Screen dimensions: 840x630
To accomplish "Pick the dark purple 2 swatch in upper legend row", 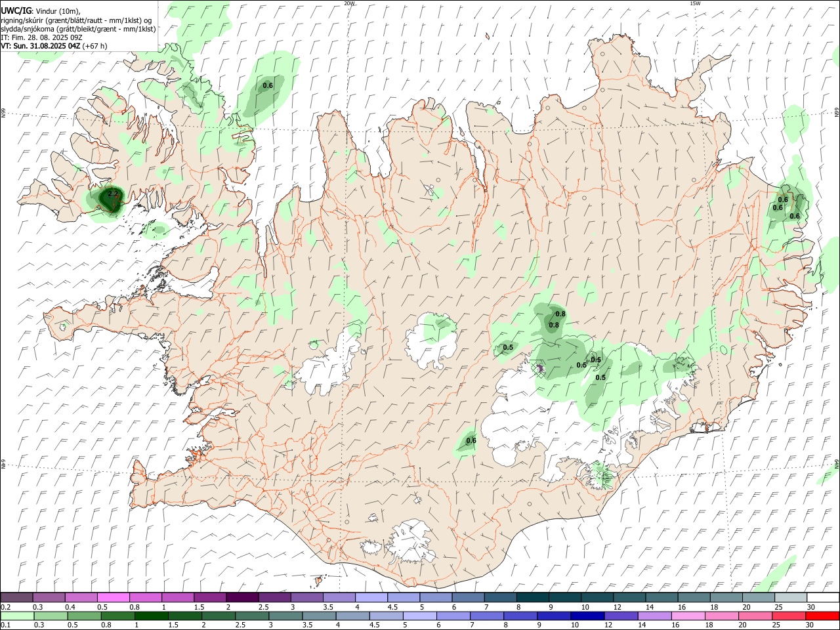I will point(242,598).
